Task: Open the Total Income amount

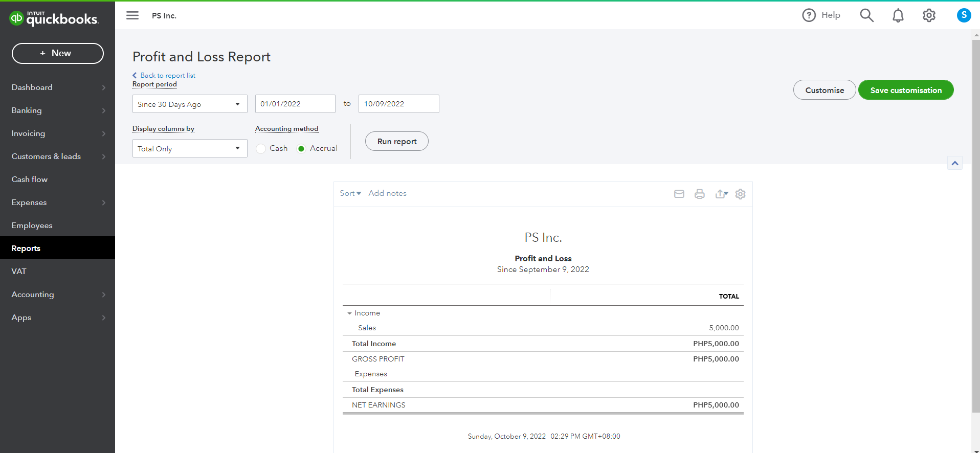Action: pyautogui.click(x=716, y=344)
